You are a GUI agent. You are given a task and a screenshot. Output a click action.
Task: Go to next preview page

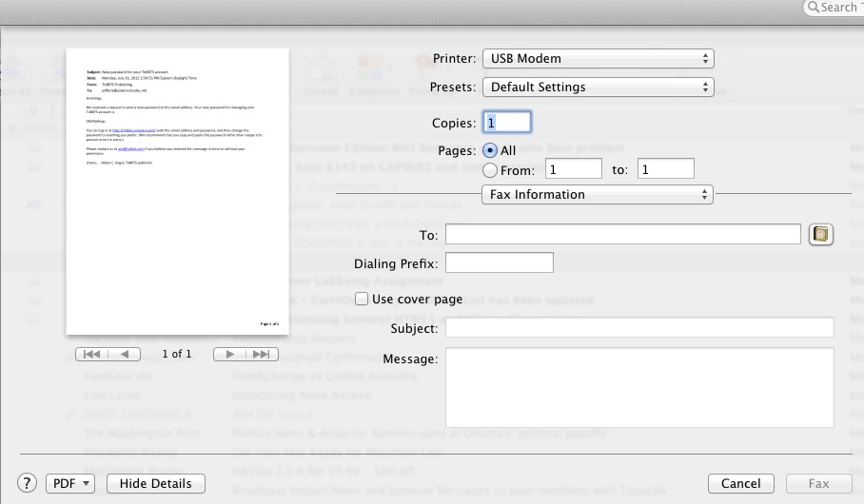point(229,354)
